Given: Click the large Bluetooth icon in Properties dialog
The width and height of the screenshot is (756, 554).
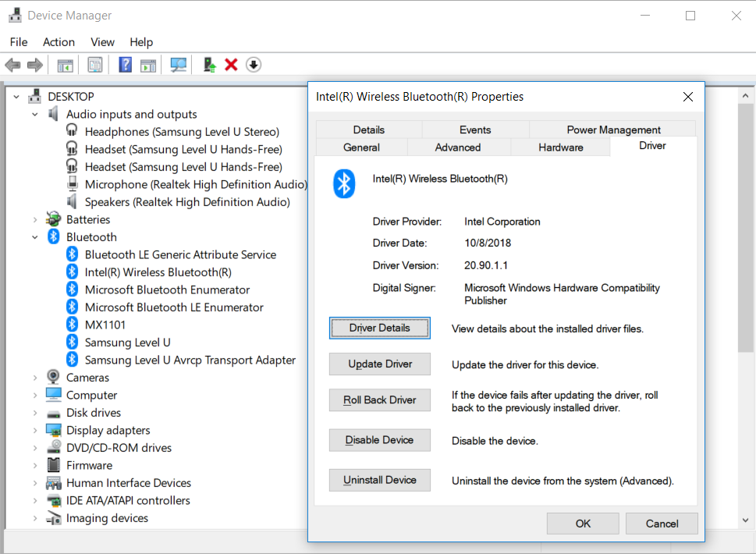Looking at the screenshot, I should [344, 183].
